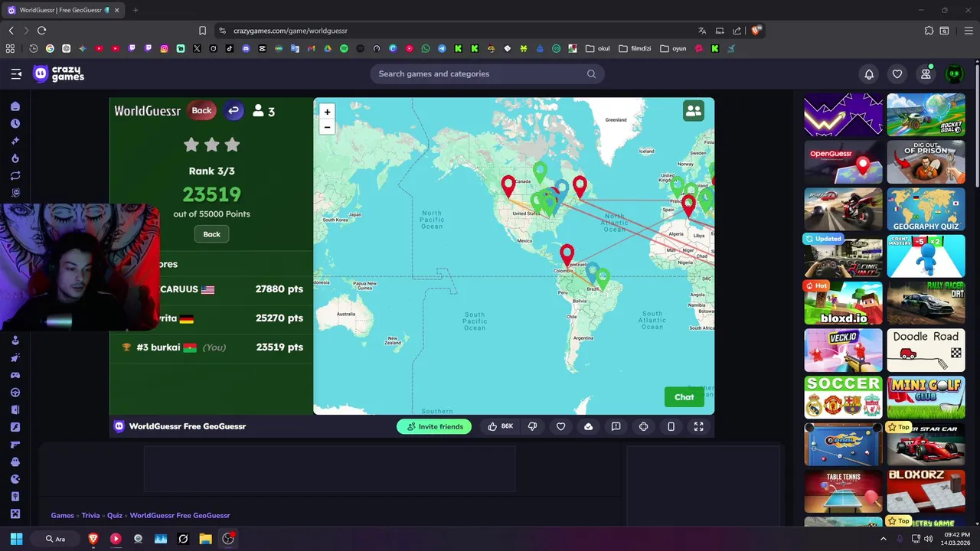Click Games breadcrumb link
The width and height of the screenshot is (980, 551).
point(63,516)
